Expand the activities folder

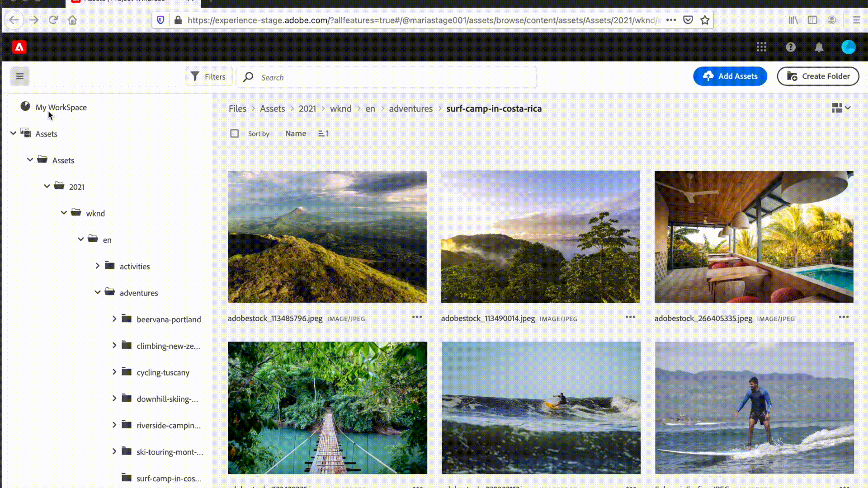97,266
